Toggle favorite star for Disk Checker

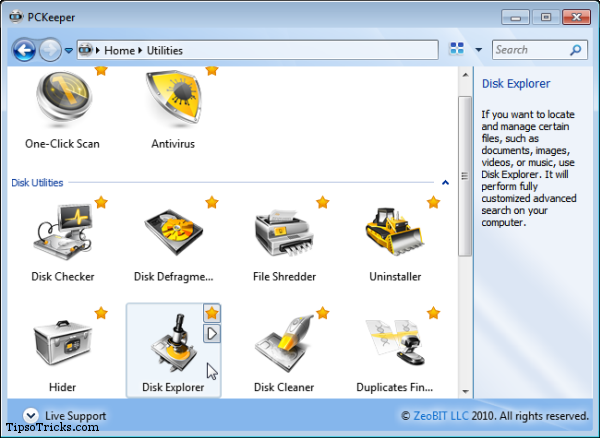pyautogui.click(x=101, y=202)
